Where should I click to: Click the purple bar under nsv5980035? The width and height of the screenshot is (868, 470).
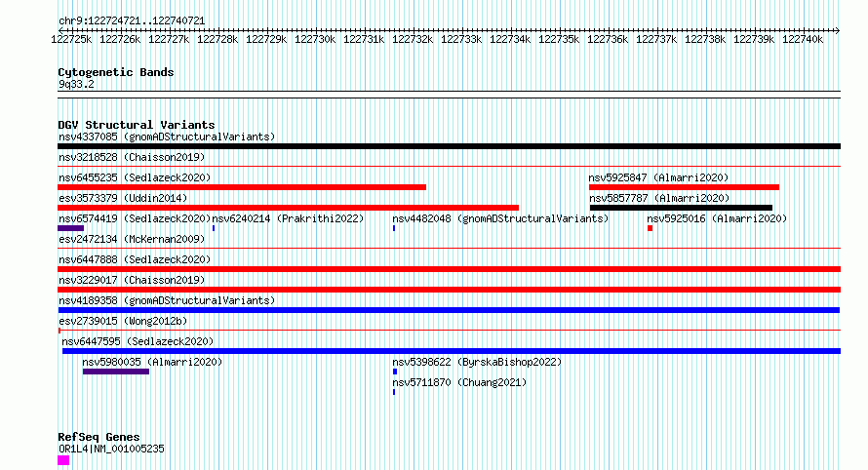click(116, 372)
